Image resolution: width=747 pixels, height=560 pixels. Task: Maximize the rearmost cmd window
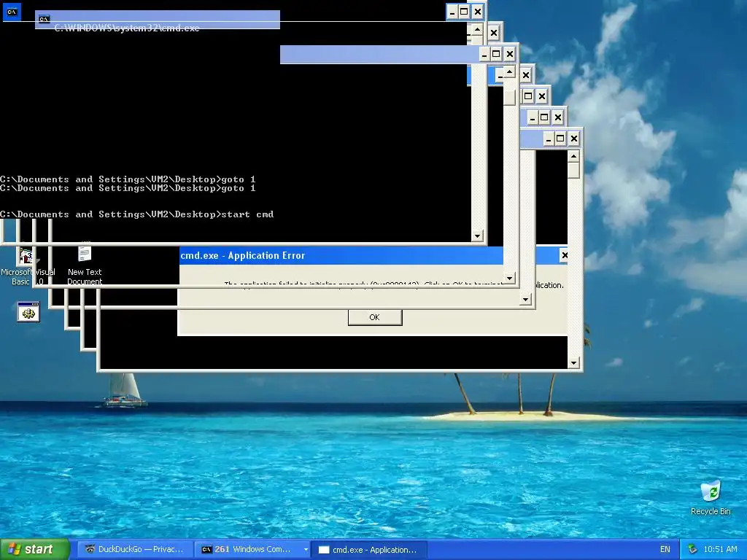click(561, 139)
